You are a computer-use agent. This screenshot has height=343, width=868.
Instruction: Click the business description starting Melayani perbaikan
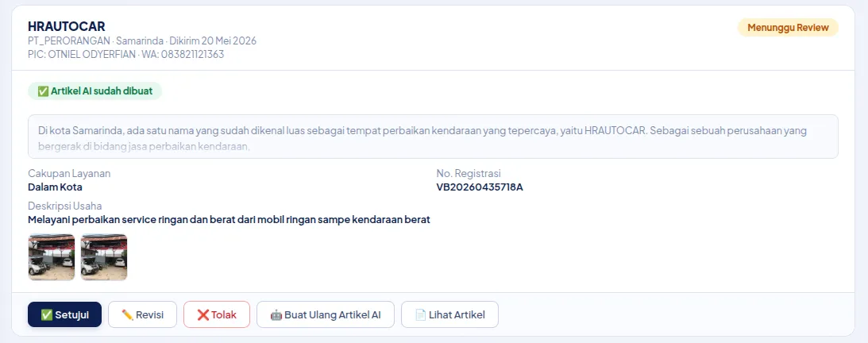pos(230,220)
